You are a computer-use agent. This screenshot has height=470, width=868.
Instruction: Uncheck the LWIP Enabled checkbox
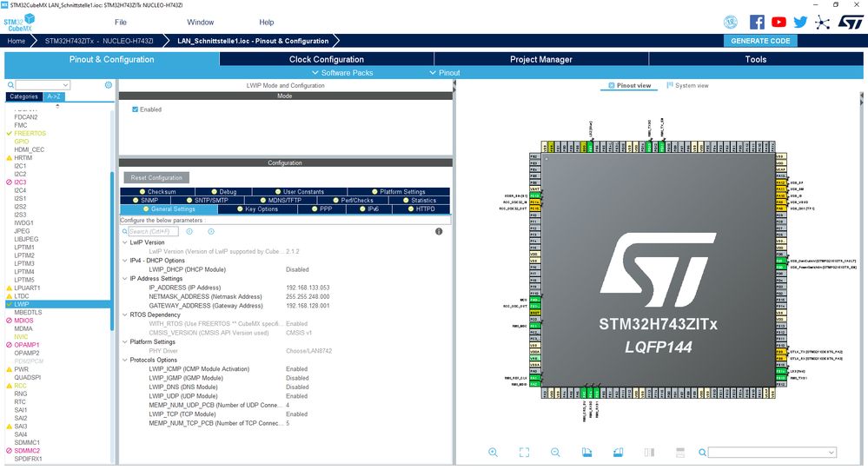[135, 109]
